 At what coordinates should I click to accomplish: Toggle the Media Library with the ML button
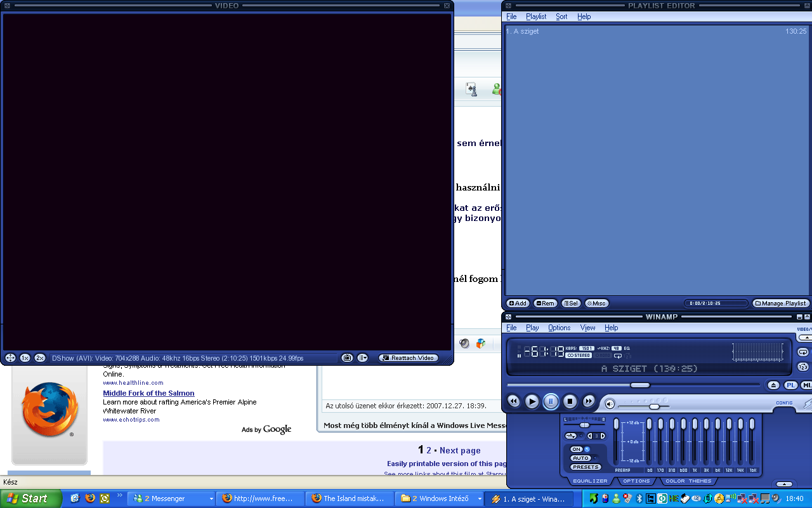pos(806,385)
